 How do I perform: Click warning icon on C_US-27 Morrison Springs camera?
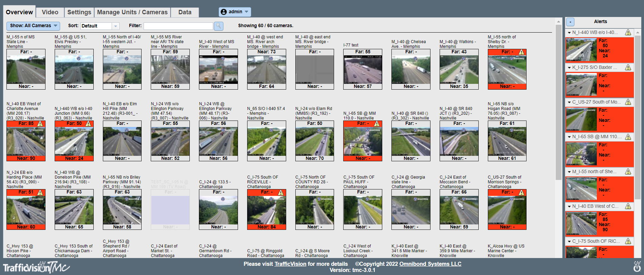pos(521,192)
